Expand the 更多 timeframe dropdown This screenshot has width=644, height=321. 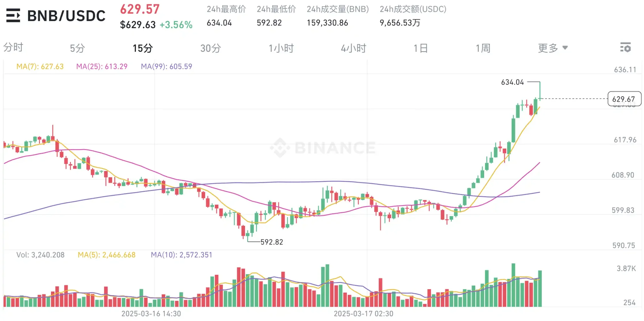(553, 48)
